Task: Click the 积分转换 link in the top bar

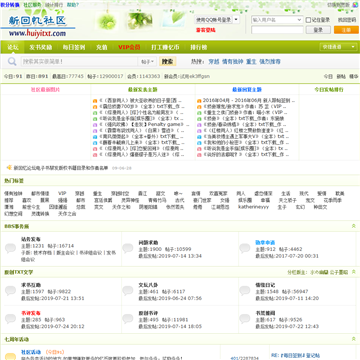Action: click(x=10, y=5)
